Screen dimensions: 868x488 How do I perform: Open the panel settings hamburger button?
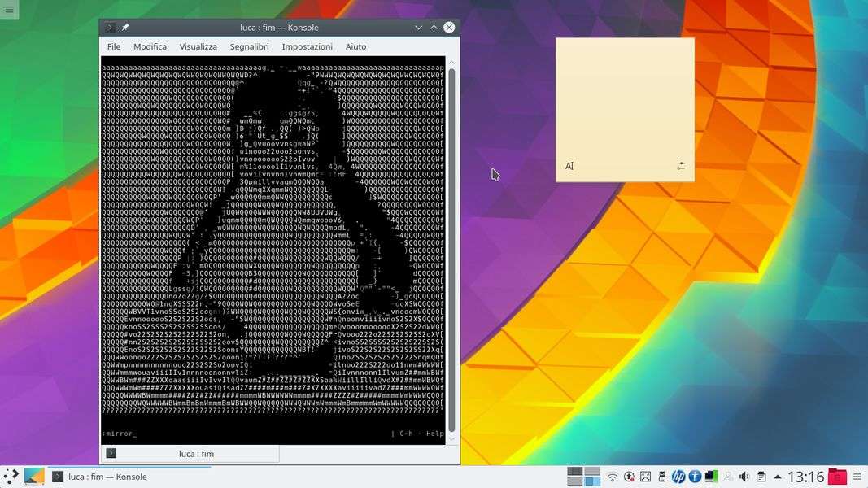(857, 477)
